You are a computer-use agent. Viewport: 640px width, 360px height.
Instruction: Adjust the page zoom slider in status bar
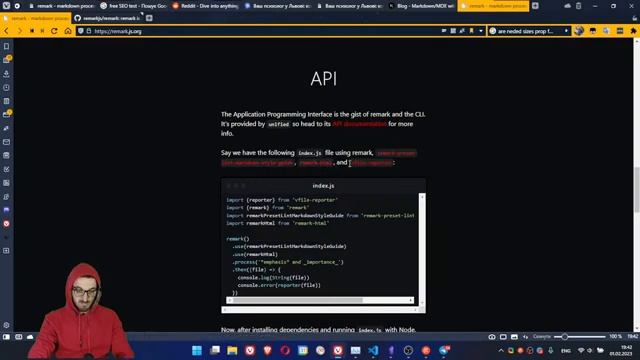click(x=580, y=337)
